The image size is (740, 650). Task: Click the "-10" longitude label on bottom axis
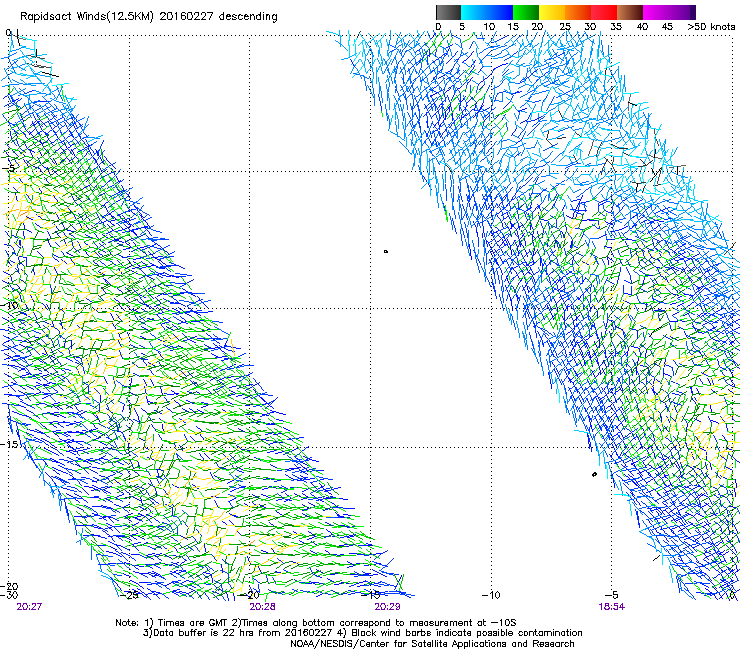coord(491,595)
